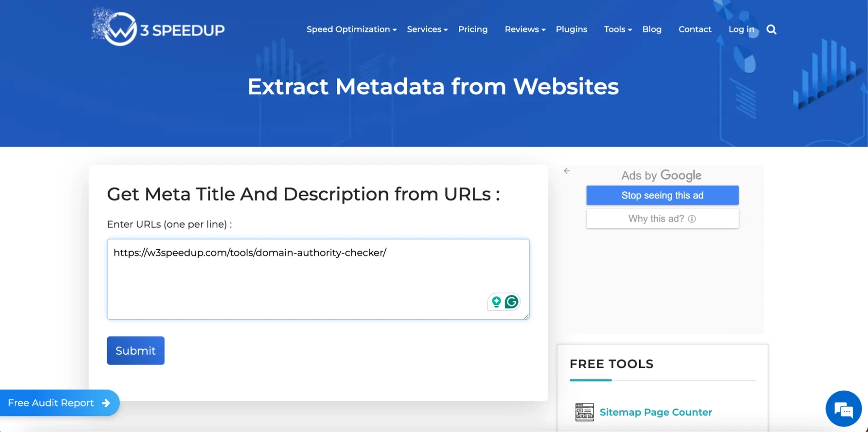Go to the Blog section
The width and height of the screenshot is (868, 432).
coord(651,29)
